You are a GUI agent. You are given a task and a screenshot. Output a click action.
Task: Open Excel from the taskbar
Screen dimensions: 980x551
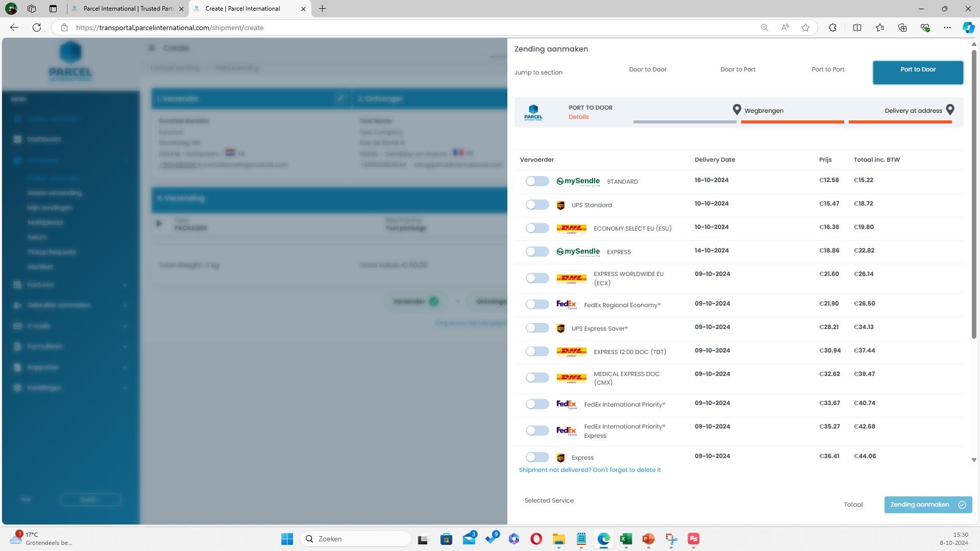coord(626,539)
